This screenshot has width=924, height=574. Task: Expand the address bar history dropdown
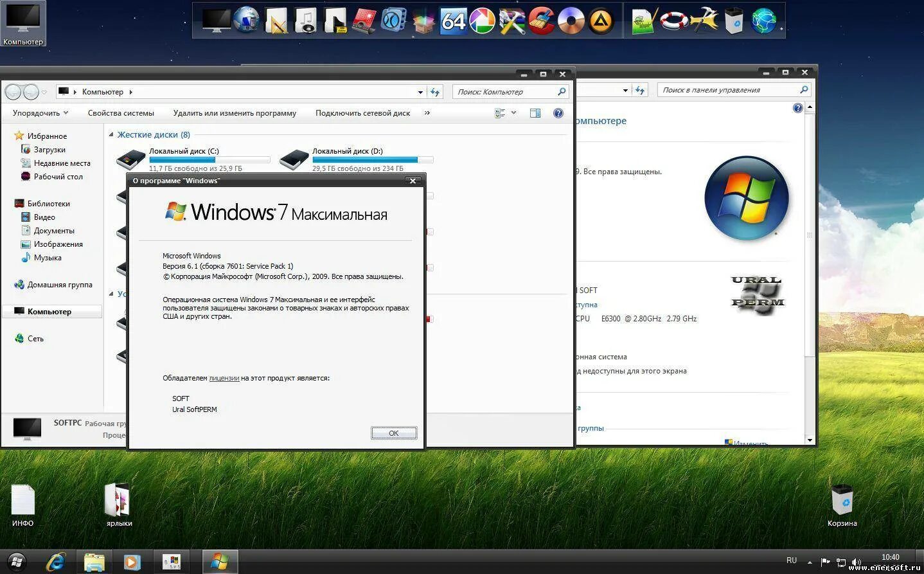tap(420, 92)
